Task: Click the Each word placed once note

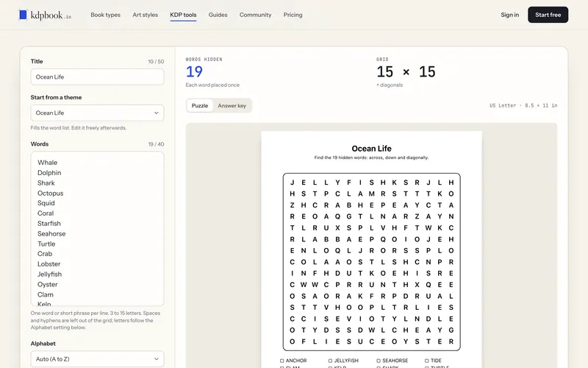Action: point(212,85)
